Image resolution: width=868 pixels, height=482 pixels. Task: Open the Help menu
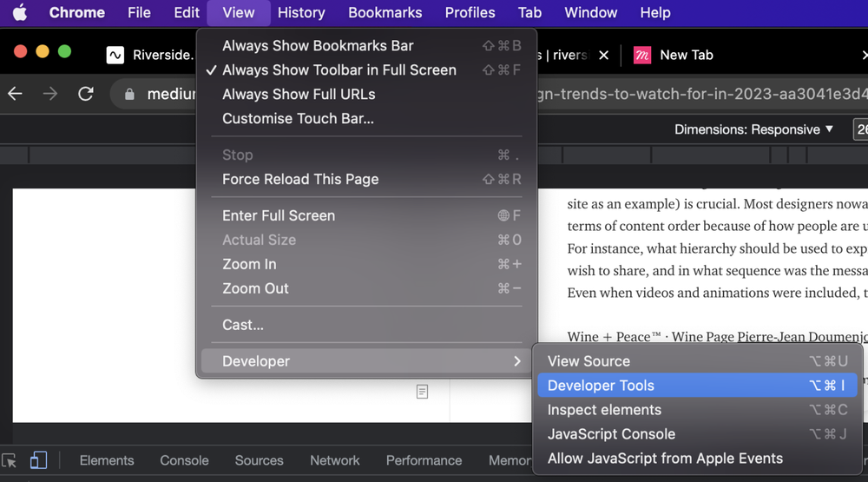pyautogui.click(x=655, y=12)
